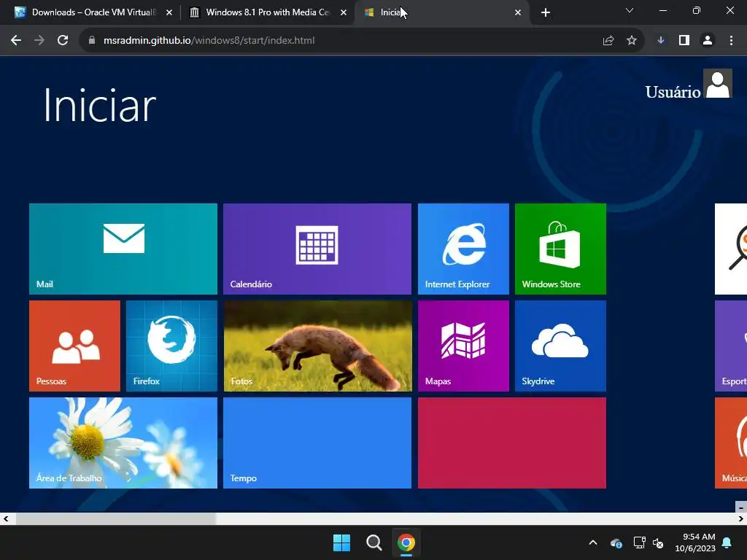Open the network tray icon
Image resolution: width=747 pixels, height=560 pixels.
(639, 542)
